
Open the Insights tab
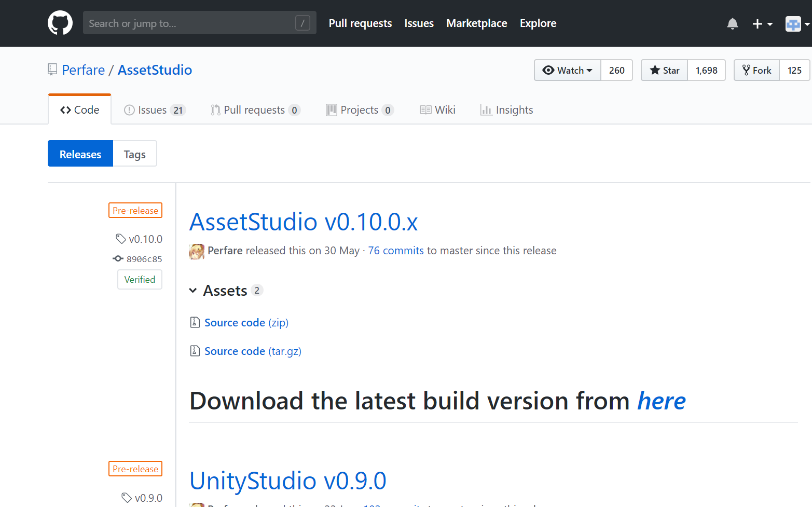pos(506,110)
